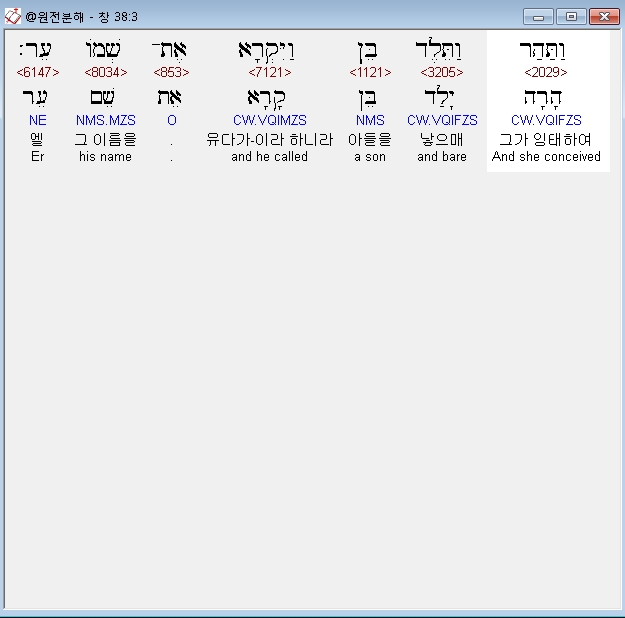Viewport: 625px width, 618px height.
Task: Close the 원전분해 window
Action: coord(604,17)
